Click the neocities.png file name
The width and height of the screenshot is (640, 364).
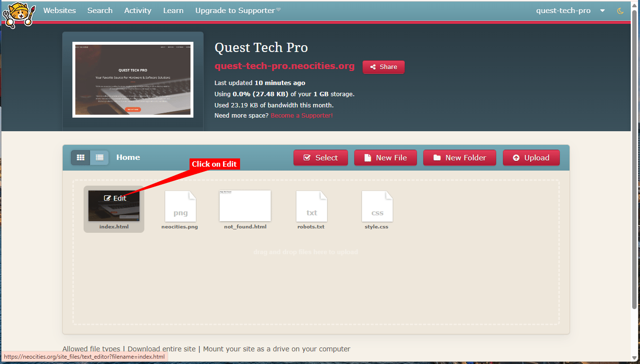[x=180, y=227]
